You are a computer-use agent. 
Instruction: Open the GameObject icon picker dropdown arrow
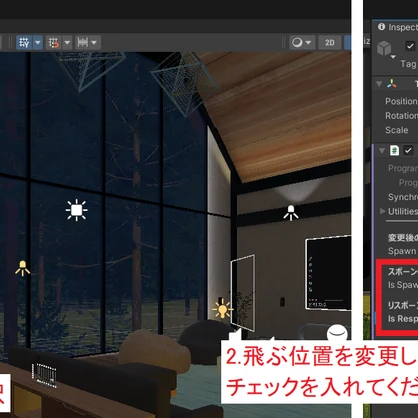point(393,57)
